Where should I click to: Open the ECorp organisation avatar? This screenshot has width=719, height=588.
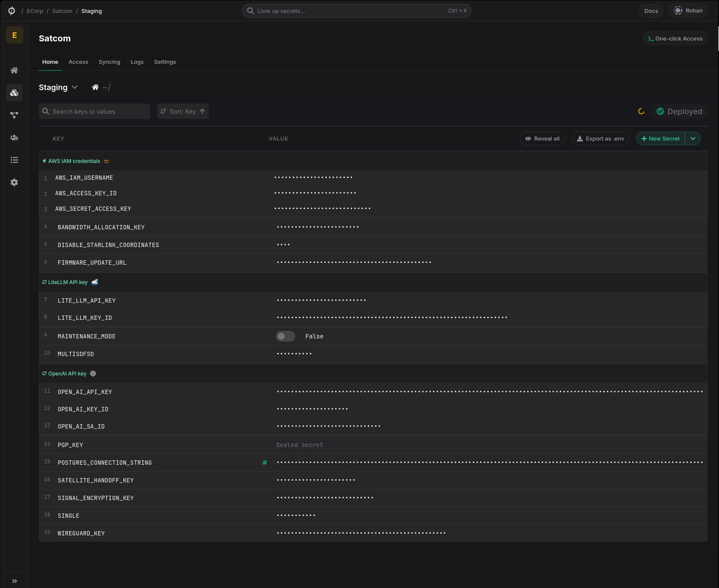pyautogui.click(x=15, y=35)
